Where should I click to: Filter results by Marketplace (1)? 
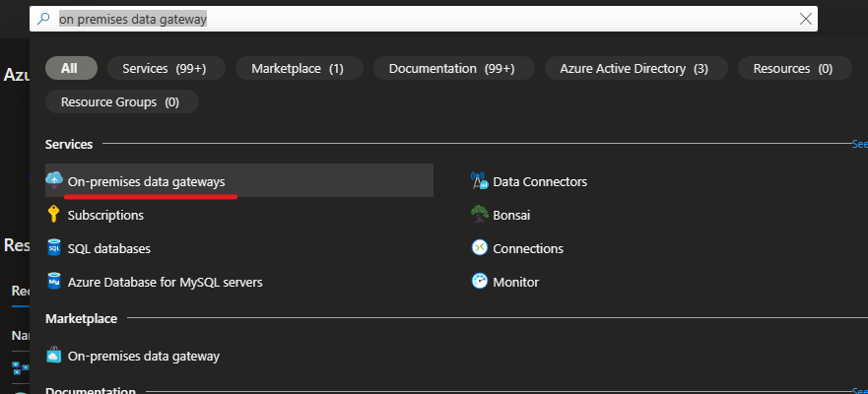[300, 68]
